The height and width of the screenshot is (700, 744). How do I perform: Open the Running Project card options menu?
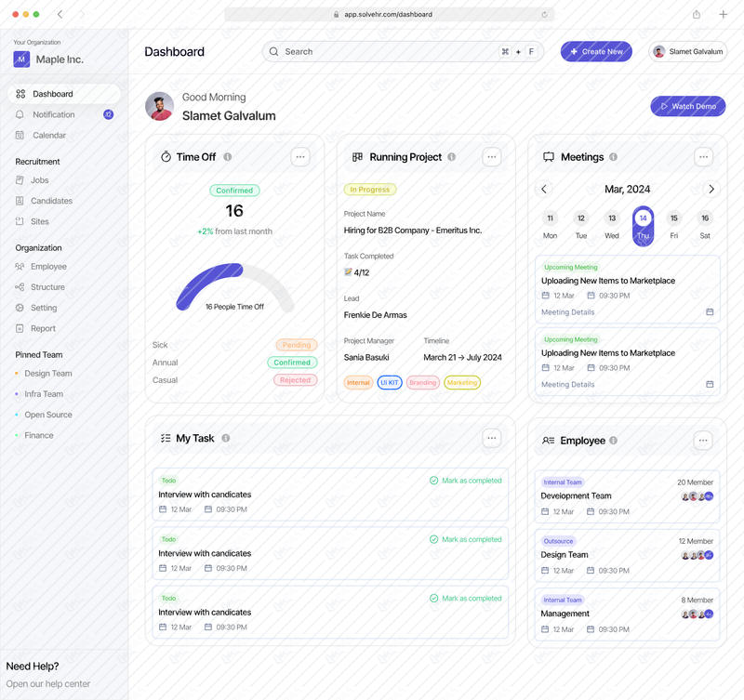tap(492, 157)
